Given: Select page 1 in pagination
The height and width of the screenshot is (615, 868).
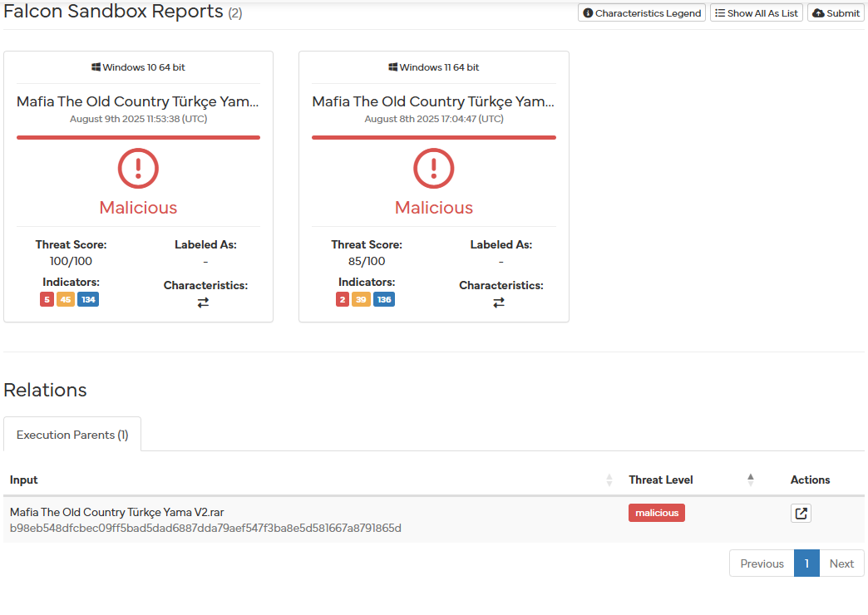Looking at the screenshot, I should point(806,563).
